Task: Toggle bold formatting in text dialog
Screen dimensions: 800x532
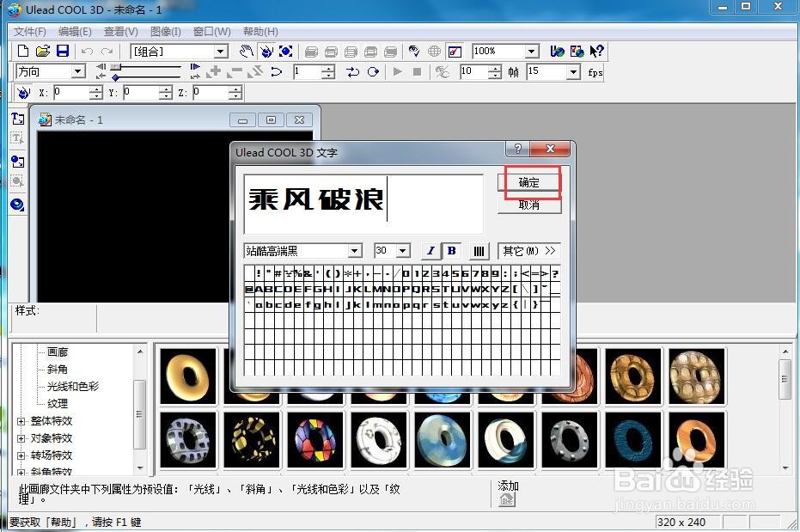Action: point(451,250)
